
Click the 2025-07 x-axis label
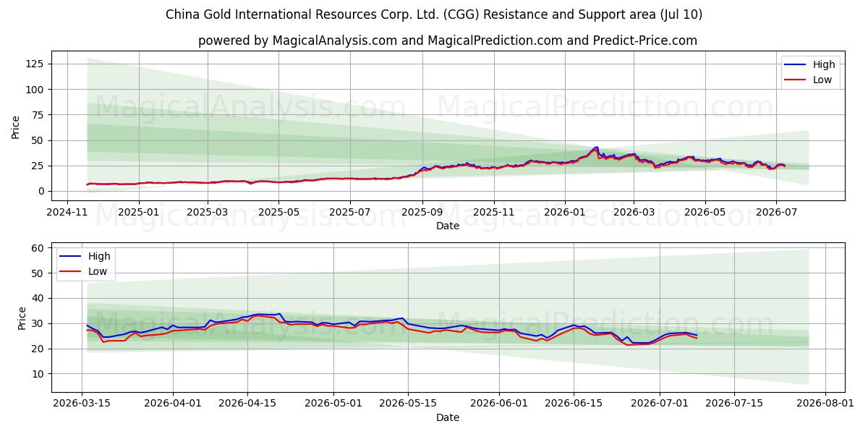(x=350, y=212)
